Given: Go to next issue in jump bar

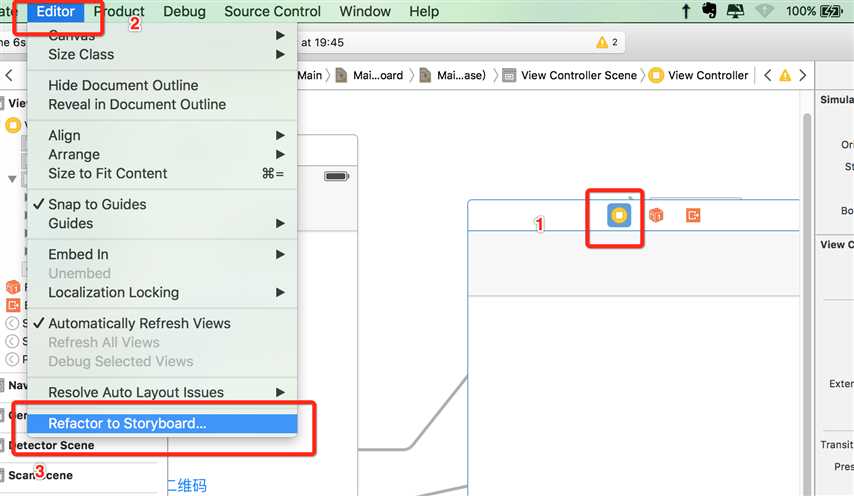Looking at the screenshot, I should point(803,75).
